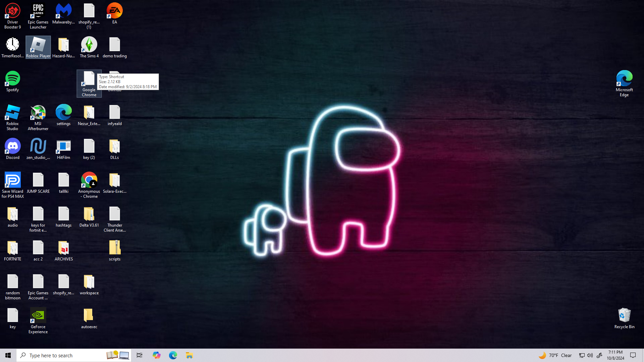Open the Windows Start menu

8,355
